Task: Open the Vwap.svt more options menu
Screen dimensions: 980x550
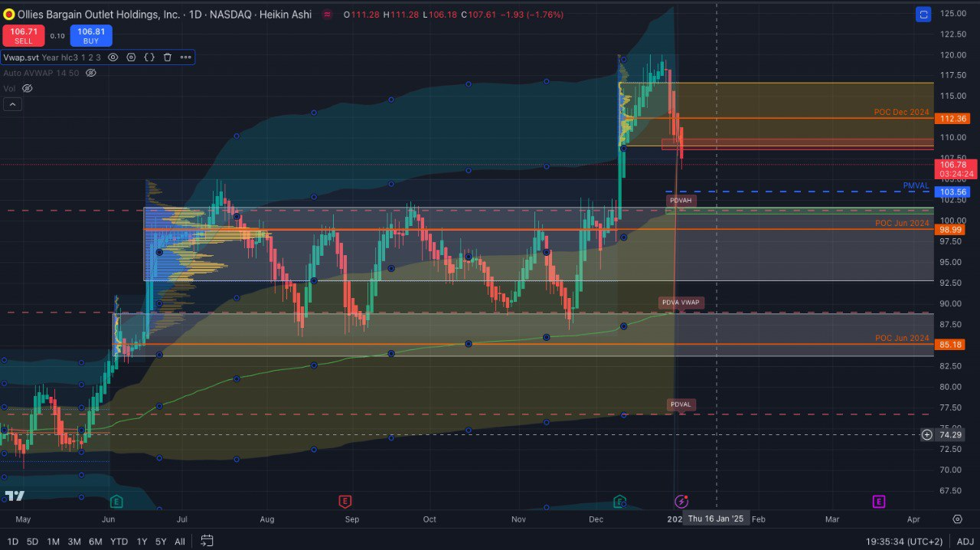Action: (185, 57)
